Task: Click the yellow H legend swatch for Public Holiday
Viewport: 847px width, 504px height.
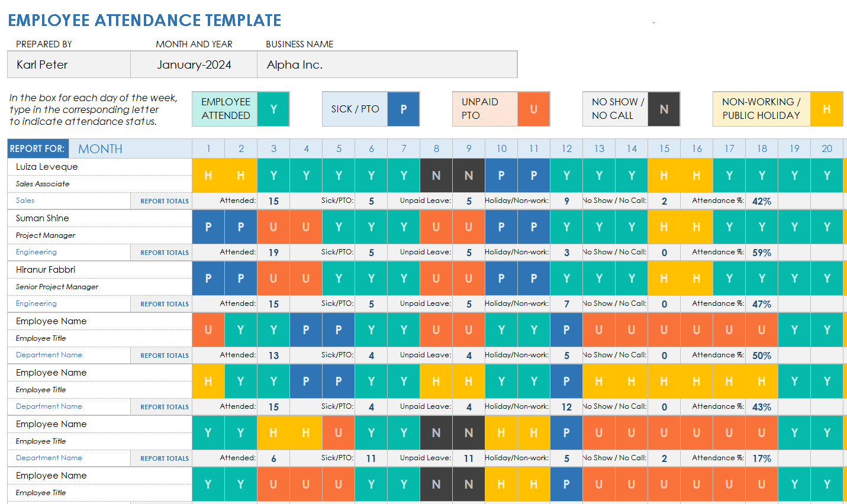Action: click(x=827, y=109)
